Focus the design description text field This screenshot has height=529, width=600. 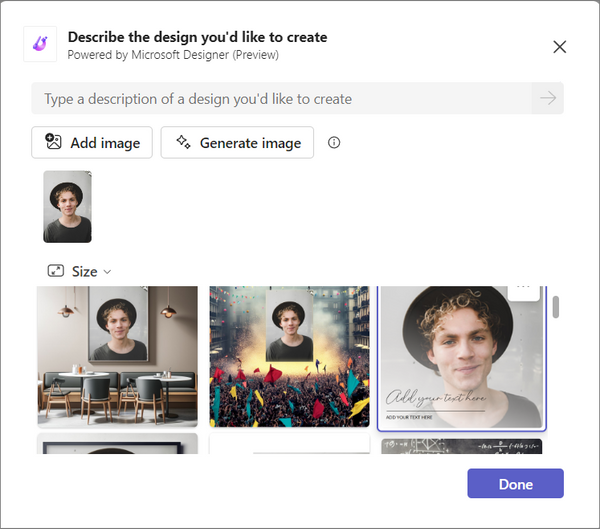pos(282,98)
